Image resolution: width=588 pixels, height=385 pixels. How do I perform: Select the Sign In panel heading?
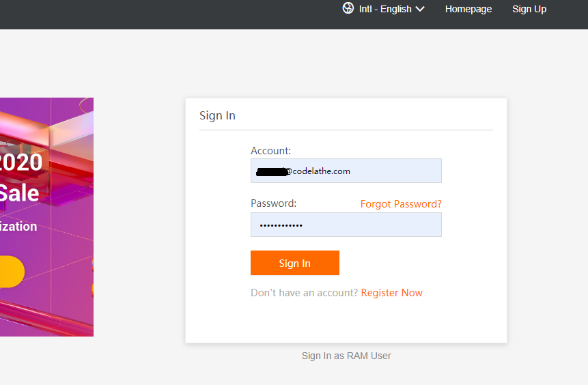217,115
